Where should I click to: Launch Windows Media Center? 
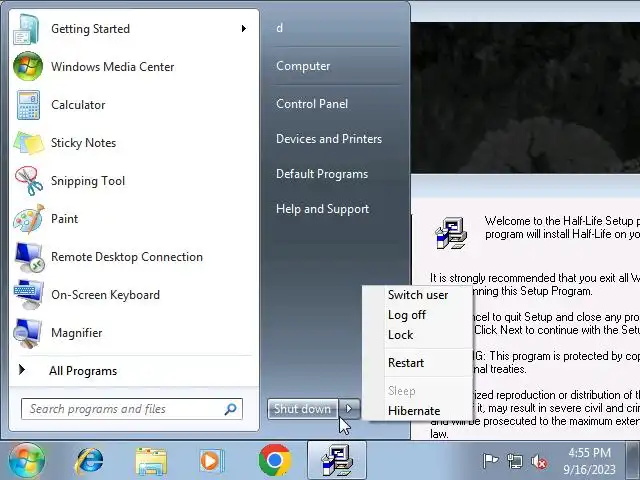[x=134, y=67]
